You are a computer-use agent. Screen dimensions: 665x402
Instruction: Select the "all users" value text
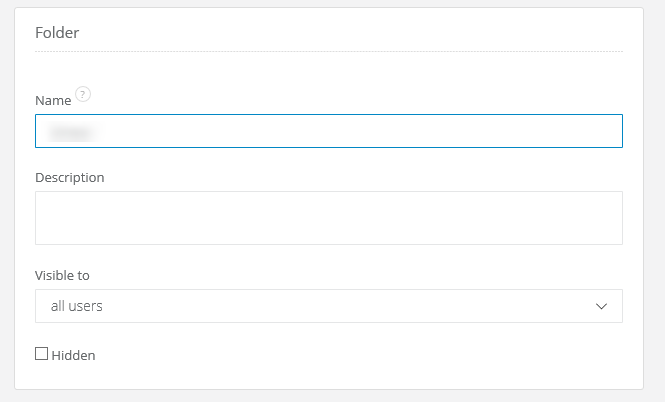(x=76, y=306)
